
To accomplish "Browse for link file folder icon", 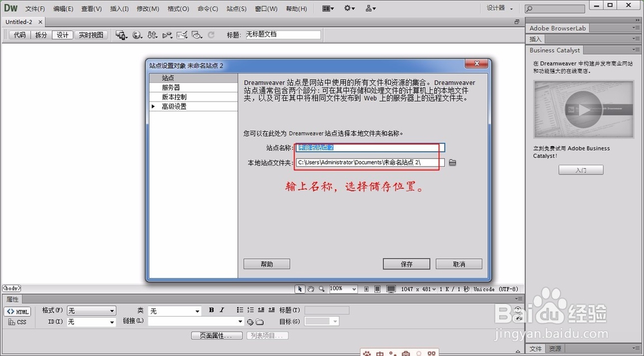I will pos(260,322).
